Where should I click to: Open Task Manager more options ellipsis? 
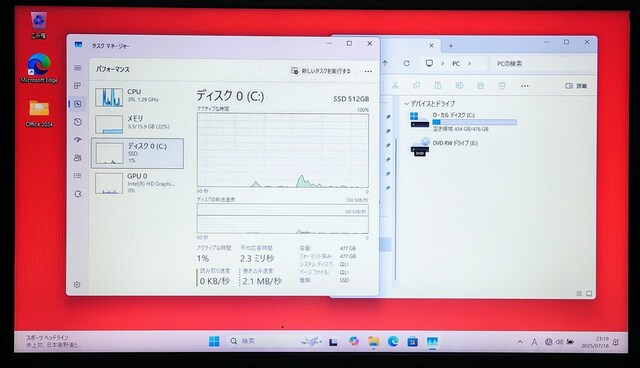[368, 71]
